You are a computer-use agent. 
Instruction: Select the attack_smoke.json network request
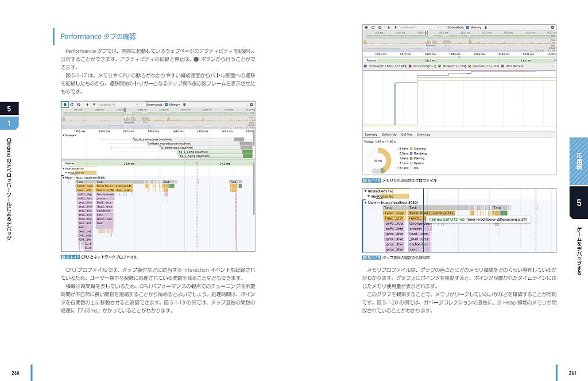[189, 139]
